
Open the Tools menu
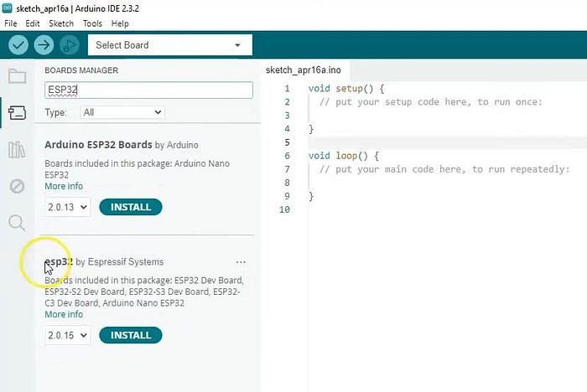92,23
